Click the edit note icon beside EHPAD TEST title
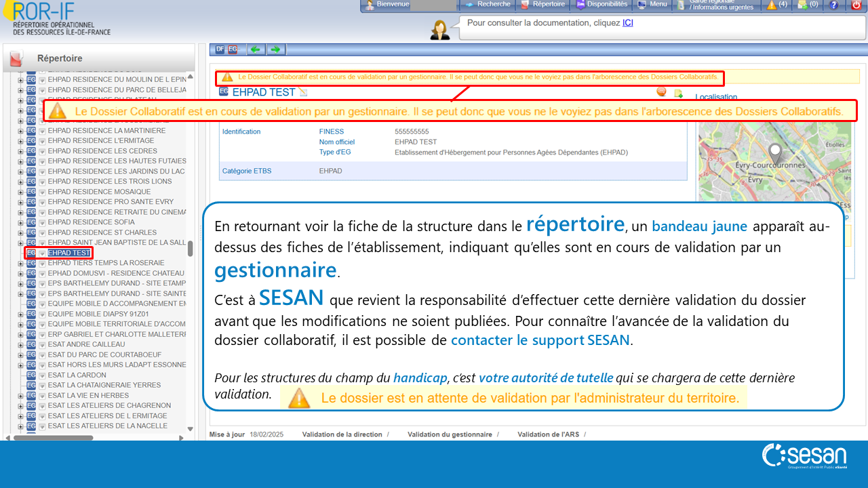Screen dimensions: 868x488 [x=303, y=92]
